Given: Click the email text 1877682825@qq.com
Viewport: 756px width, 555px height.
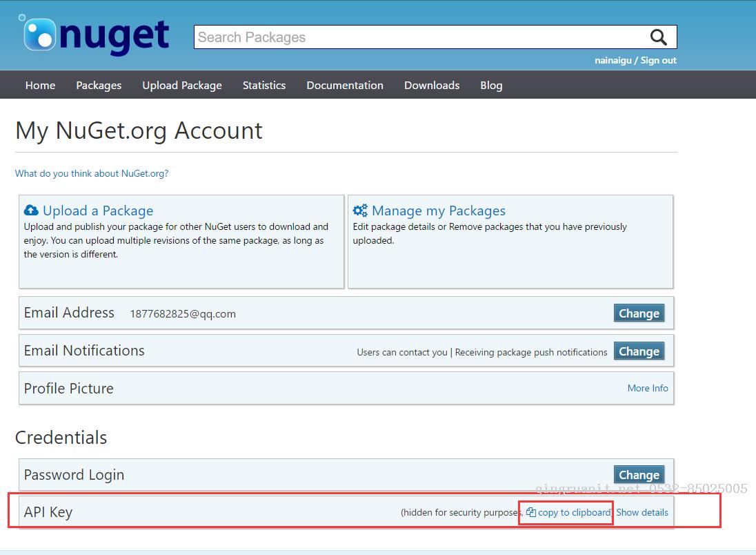Looking at the screenshot, I should (183, 313).
